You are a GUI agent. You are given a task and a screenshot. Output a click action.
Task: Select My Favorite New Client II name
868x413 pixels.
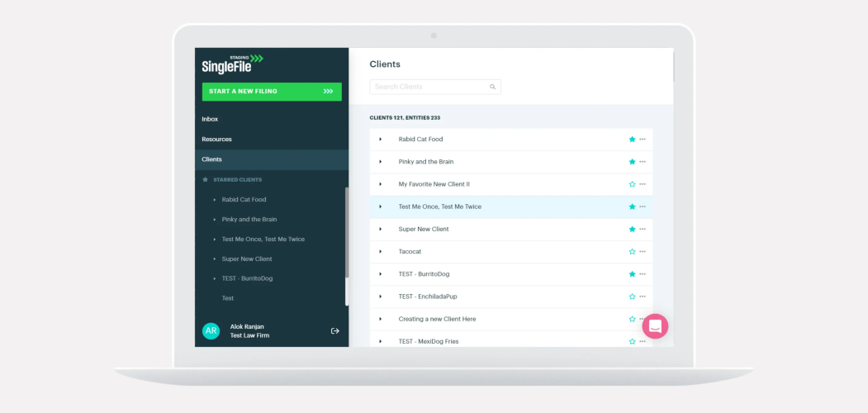coord(434,184)
